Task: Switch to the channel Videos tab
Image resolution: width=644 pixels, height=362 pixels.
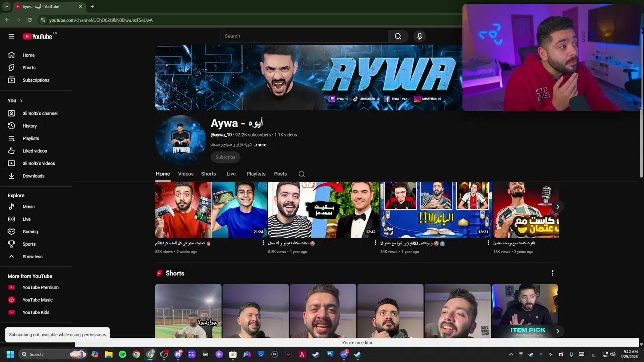Action: (186, 174)
